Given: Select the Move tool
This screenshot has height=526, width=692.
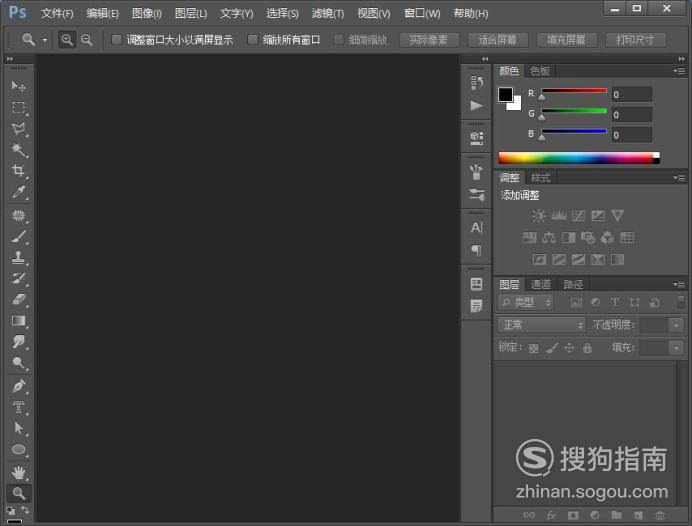Looking at the screenshot, I should tap(18, 86).
